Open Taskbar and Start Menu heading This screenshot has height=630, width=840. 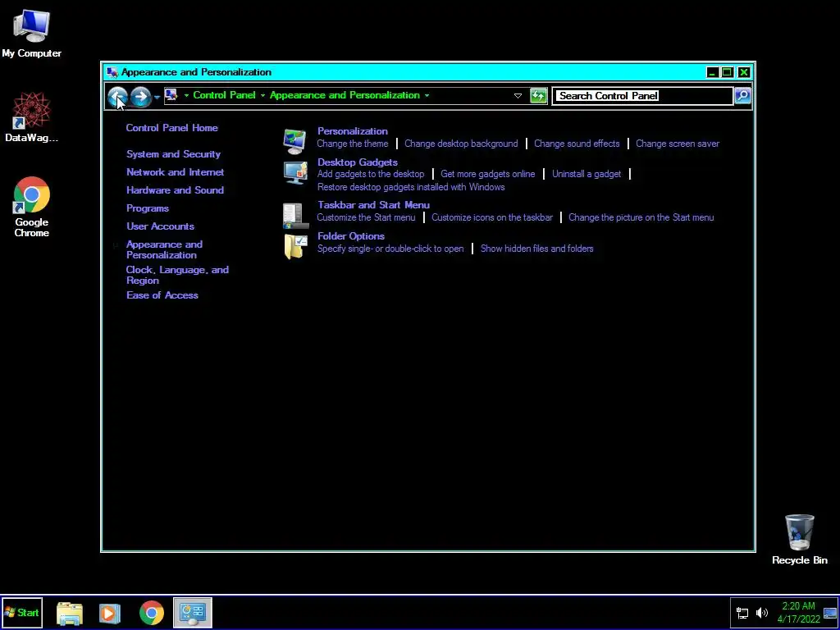point(373,205)
